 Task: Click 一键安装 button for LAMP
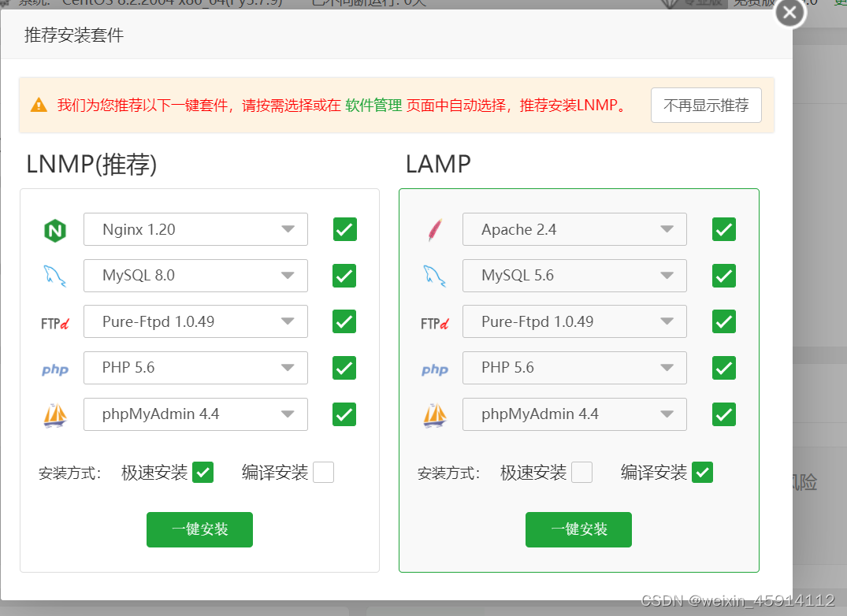(578, 529)
